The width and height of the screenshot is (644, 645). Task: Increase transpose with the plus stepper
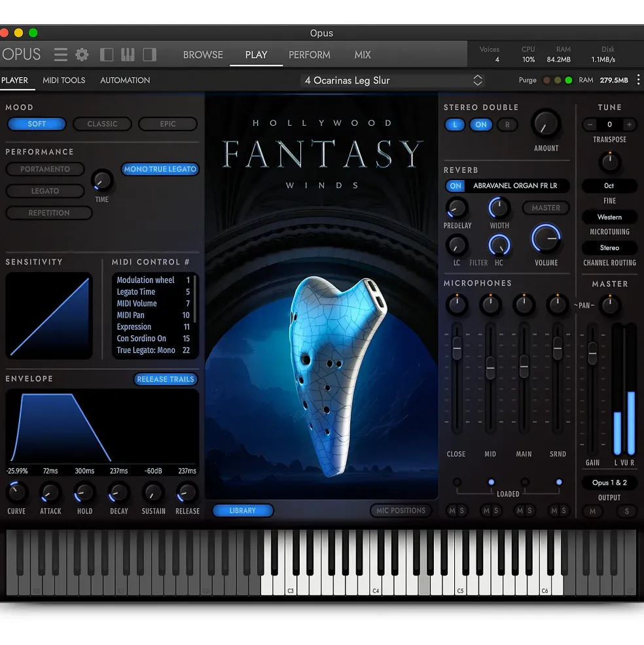(629, 124)
